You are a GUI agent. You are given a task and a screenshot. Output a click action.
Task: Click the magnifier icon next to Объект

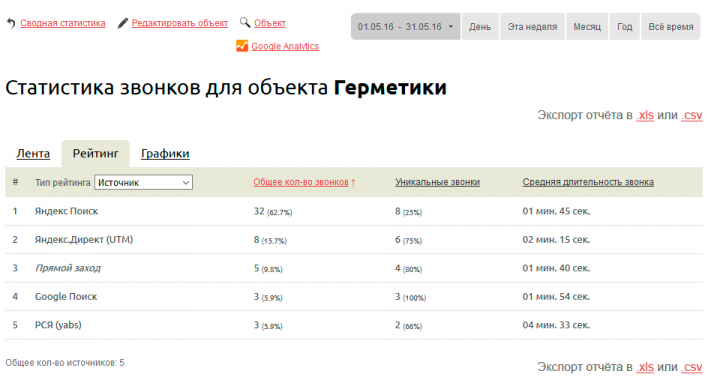pos(245,22)
